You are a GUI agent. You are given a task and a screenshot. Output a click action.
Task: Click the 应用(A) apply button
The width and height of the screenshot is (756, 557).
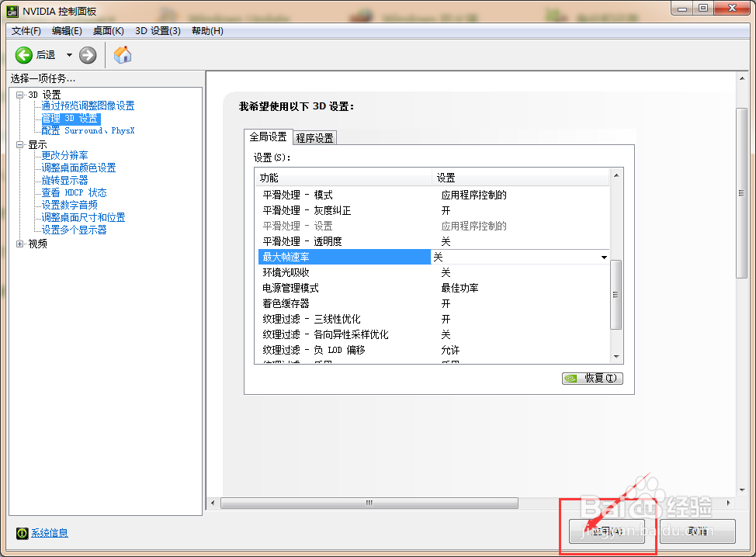607,531
